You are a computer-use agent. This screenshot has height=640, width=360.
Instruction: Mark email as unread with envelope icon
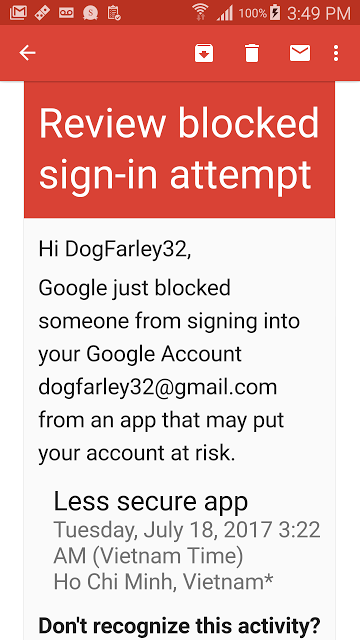[x=300, y=53]
